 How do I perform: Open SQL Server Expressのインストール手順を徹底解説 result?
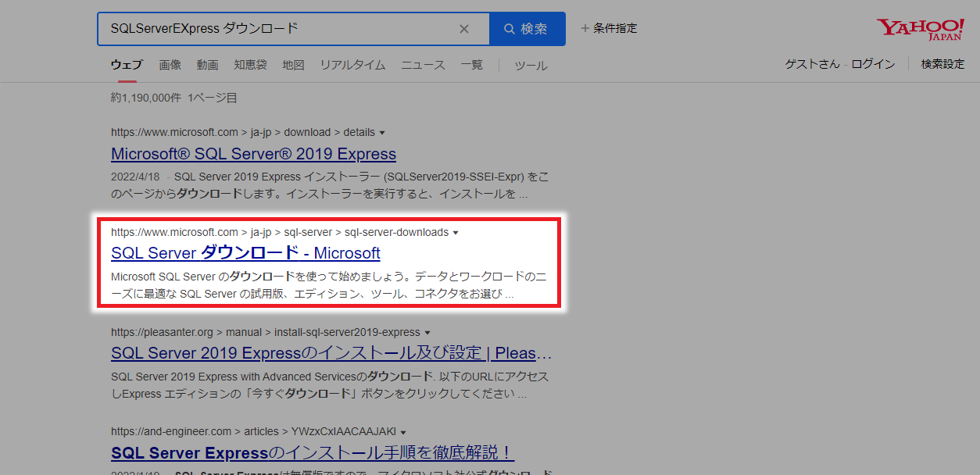[x=313, y=453]
